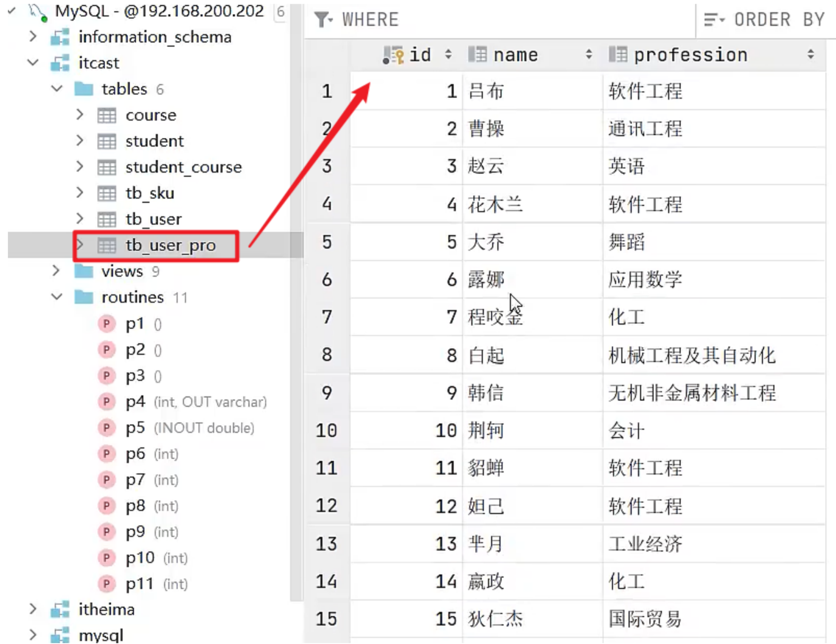Expand the information_schema node

click(33, 37)
